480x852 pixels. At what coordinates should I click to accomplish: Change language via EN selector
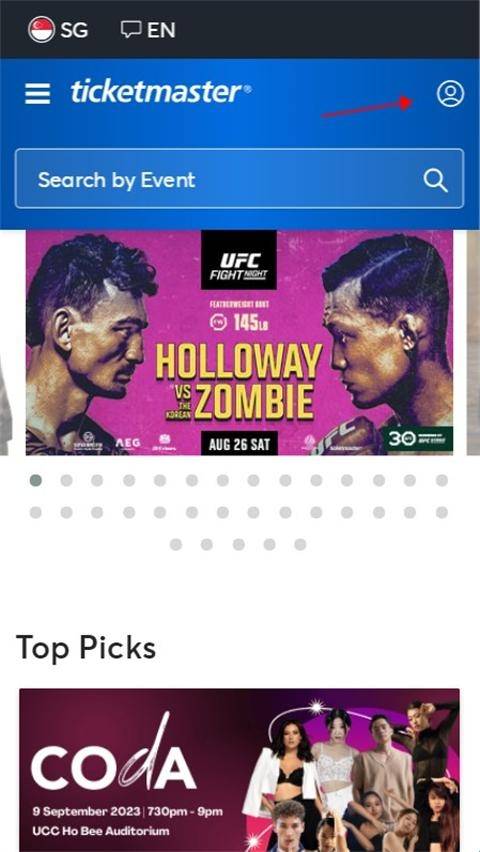(148, 29)
